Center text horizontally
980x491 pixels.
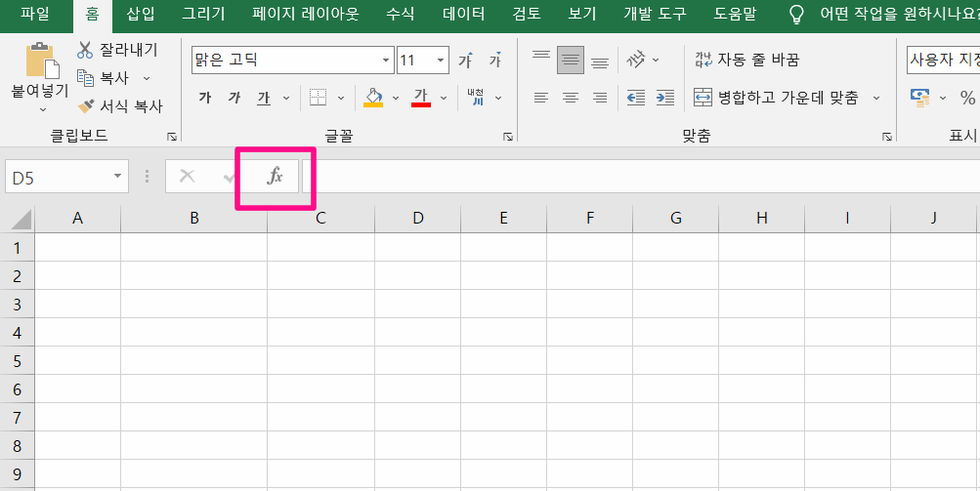[571, 98]
